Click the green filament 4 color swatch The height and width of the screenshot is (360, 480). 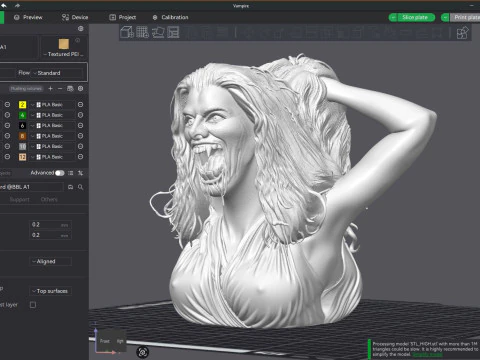click(x=22, y=115)
